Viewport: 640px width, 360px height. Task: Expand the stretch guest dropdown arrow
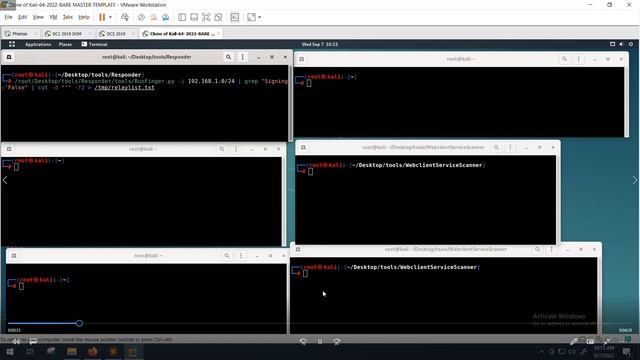click(x=260, y=17)
